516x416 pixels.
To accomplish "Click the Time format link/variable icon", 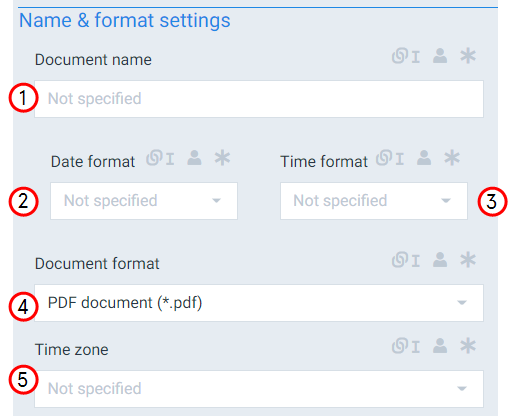I will click(390, 158).
